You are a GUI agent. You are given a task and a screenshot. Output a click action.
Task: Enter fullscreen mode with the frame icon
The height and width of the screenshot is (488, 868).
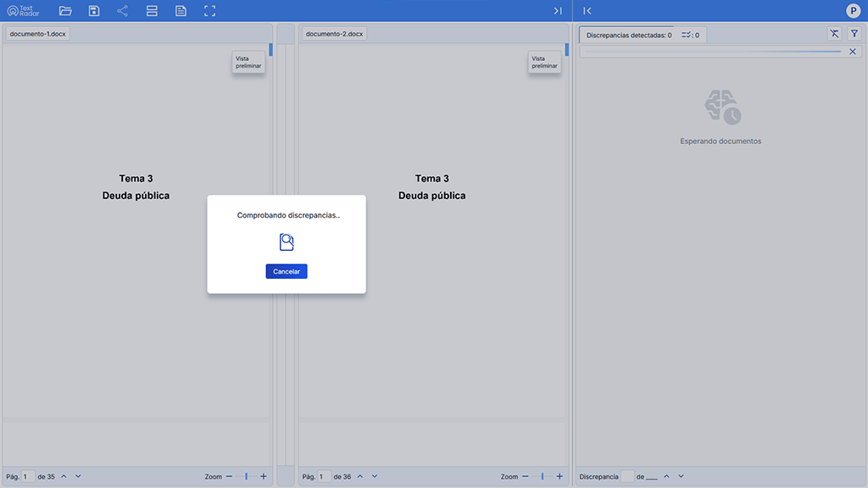(x=210, y=11)
